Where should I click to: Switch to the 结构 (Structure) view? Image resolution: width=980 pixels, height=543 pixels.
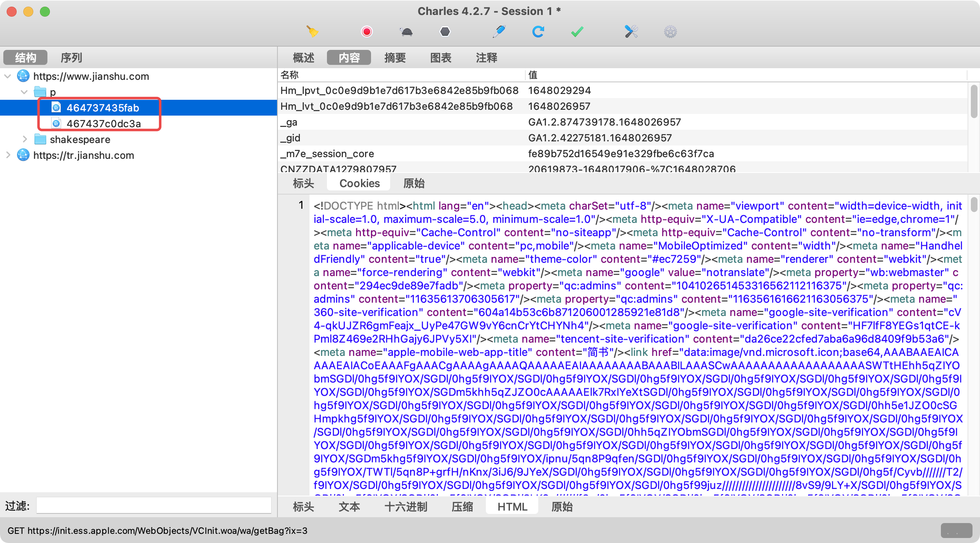[x=25, y=57]
